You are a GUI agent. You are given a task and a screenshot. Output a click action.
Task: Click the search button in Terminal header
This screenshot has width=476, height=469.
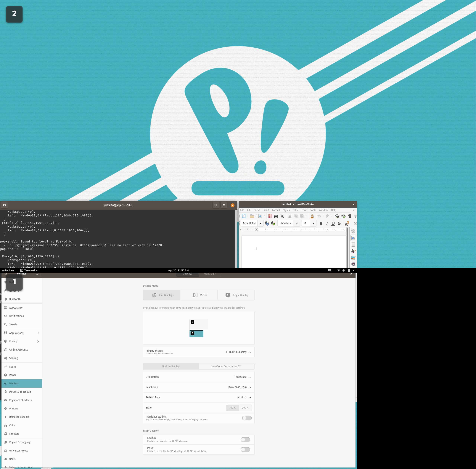pos(216,205)
